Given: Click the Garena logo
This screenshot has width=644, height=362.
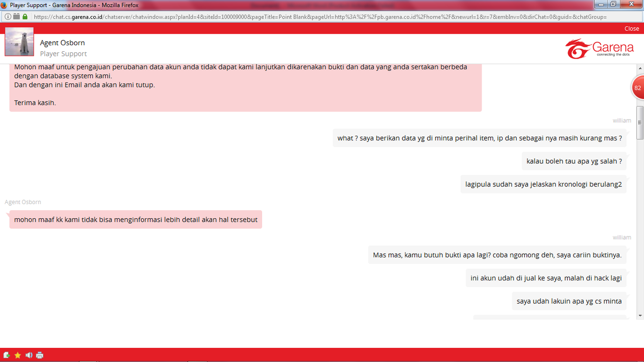Looking at the screenshot, I should point(600,49).
